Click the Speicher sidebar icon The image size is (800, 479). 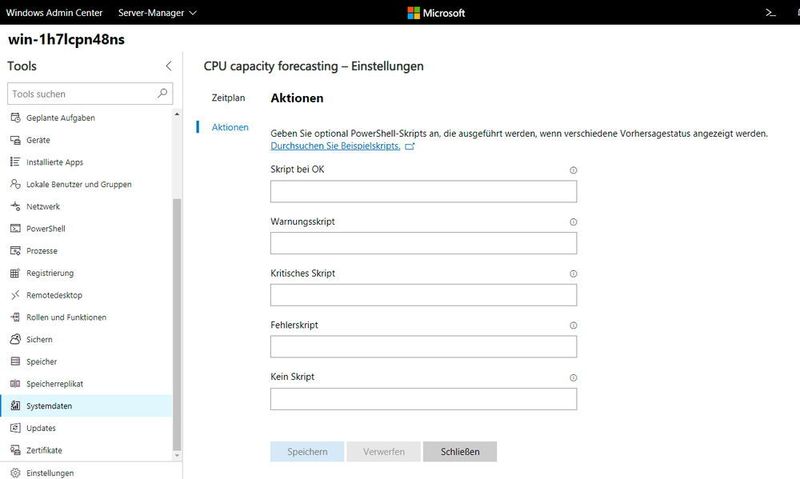pyautogui.click(x=15, y=362)
